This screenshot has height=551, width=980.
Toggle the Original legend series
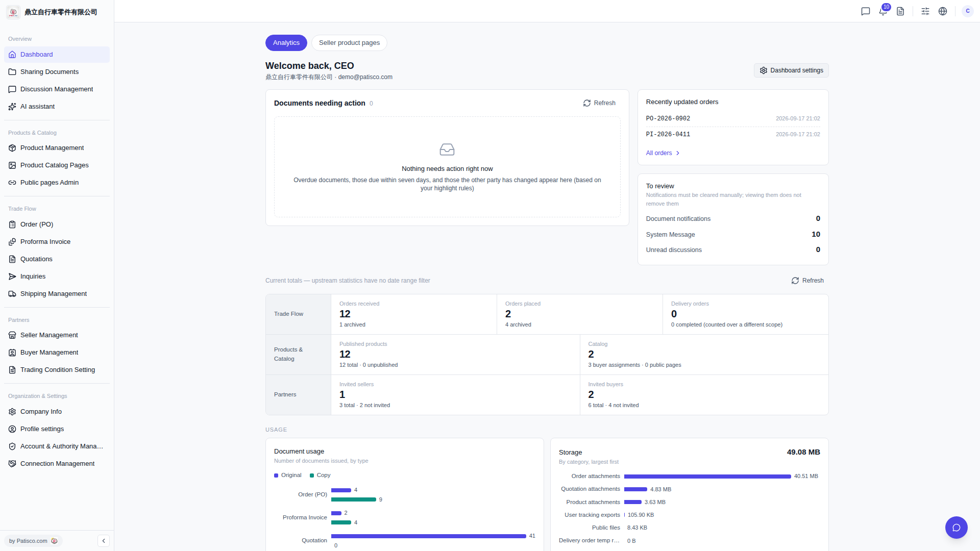pyautogui.click(x=288, y=475)
